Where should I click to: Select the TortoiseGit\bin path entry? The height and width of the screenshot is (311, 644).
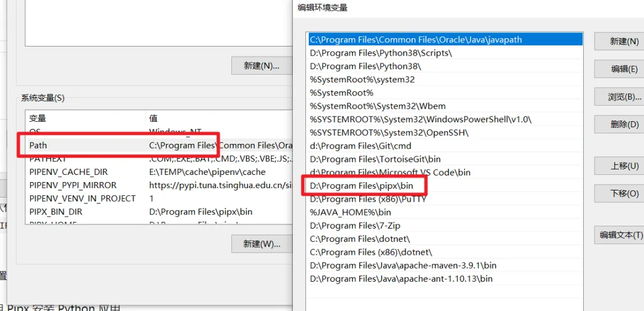coord(445,159)
